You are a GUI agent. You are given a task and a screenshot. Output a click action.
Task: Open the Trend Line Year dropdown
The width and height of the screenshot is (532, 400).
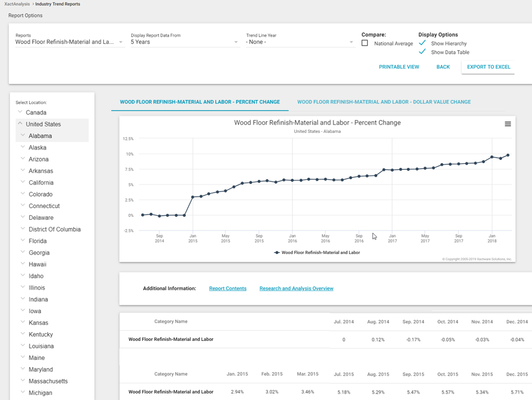pos(299,42)
